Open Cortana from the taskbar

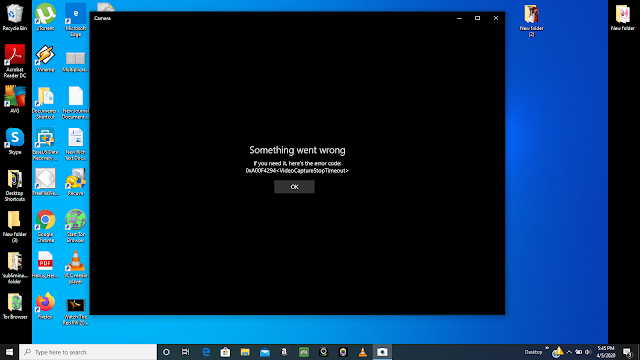(166, 352)
